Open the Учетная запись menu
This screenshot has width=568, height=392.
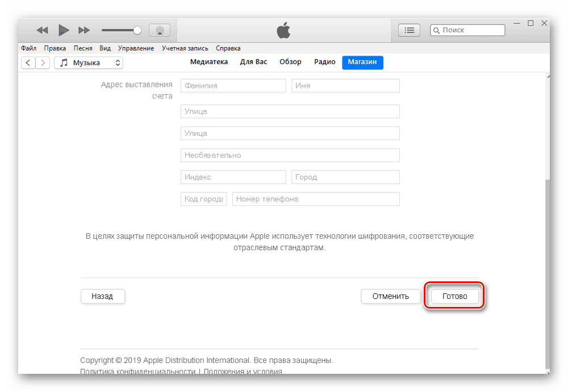(x=185, y=48)
